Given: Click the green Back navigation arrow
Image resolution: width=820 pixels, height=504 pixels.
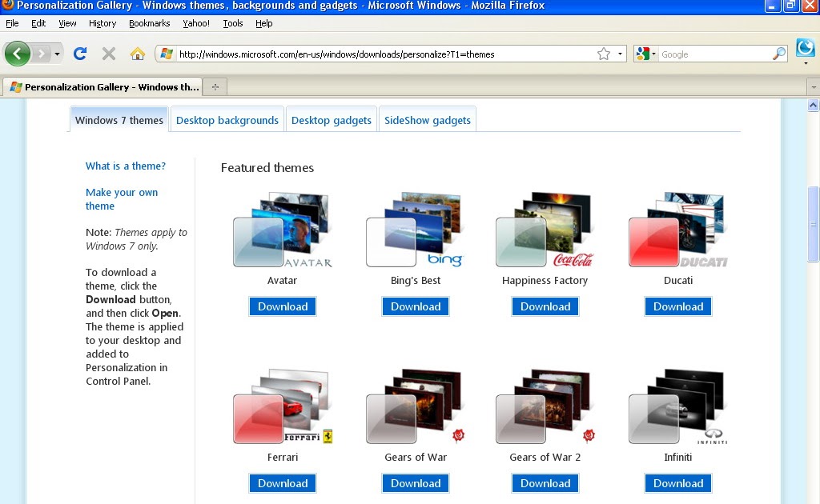Looking at the screenshot, I should click(18, 54).
